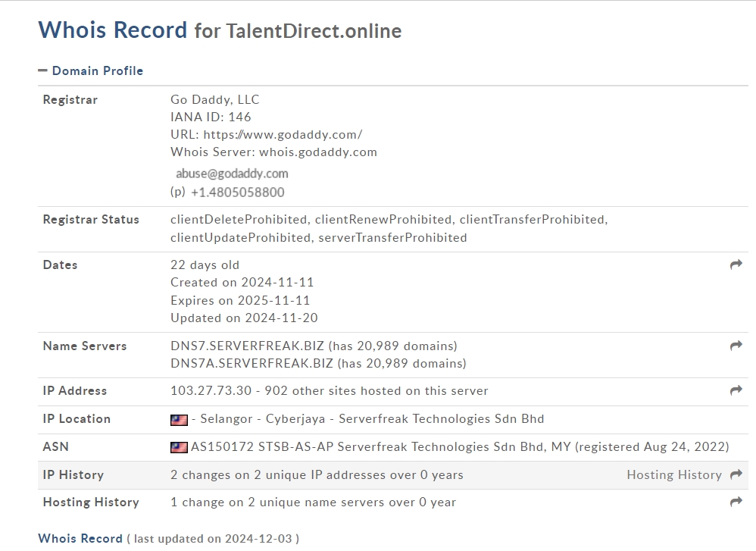Viewport: 756px width, 551px height.
Task: Click the 1 change on 2 unique name servers text
Action: tap(313, 502)
